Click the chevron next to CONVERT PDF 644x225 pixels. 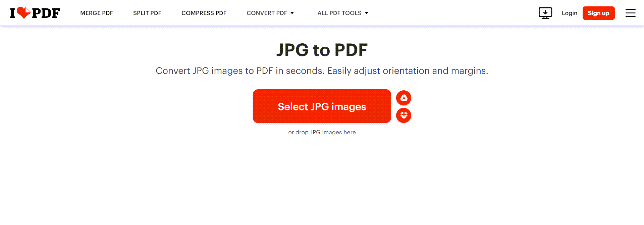coord(292,13)
